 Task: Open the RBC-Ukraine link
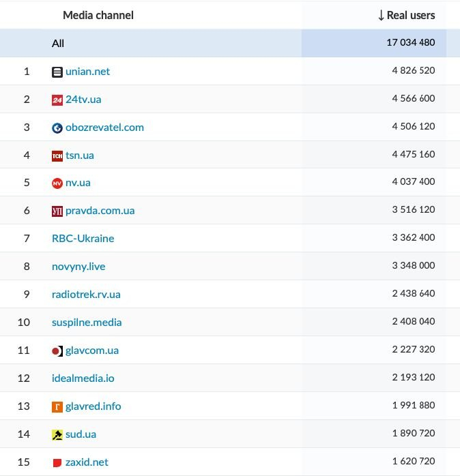tap(83, 239)
